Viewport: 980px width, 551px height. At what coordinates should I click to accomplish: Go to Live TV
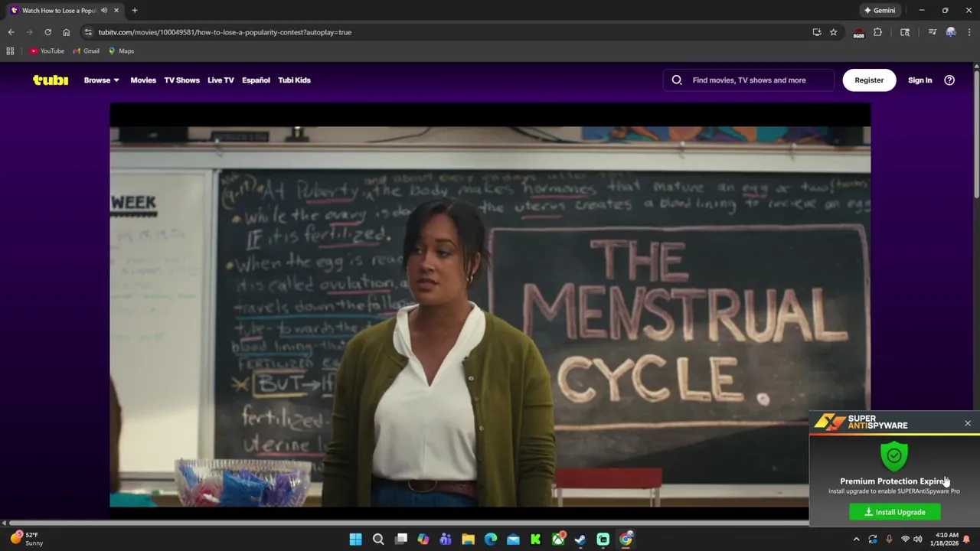click(220, 80)
